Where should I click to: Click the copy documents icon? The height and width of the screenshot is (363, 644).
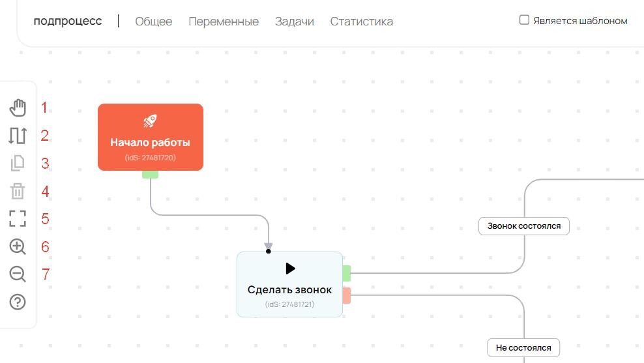18,163
